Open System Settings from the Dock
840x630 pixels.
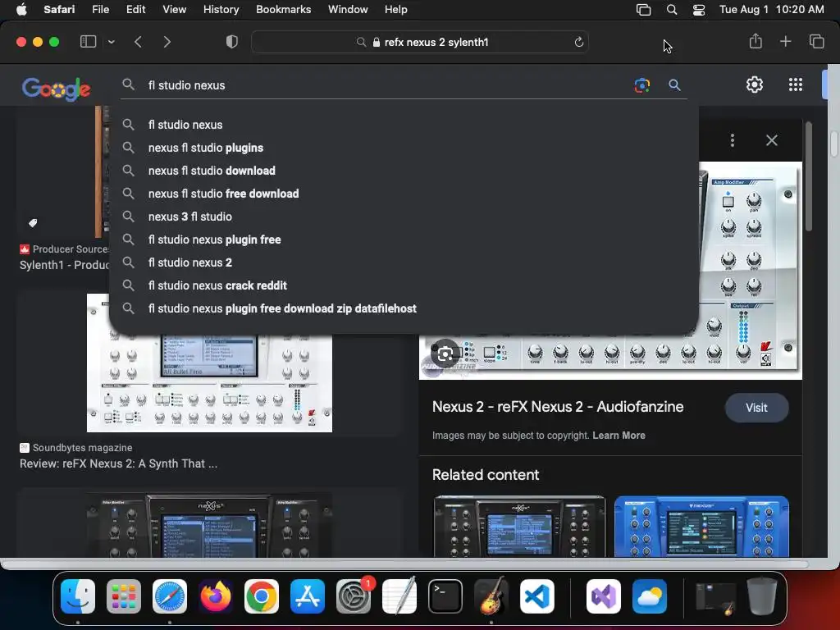(x=354, y=596)
